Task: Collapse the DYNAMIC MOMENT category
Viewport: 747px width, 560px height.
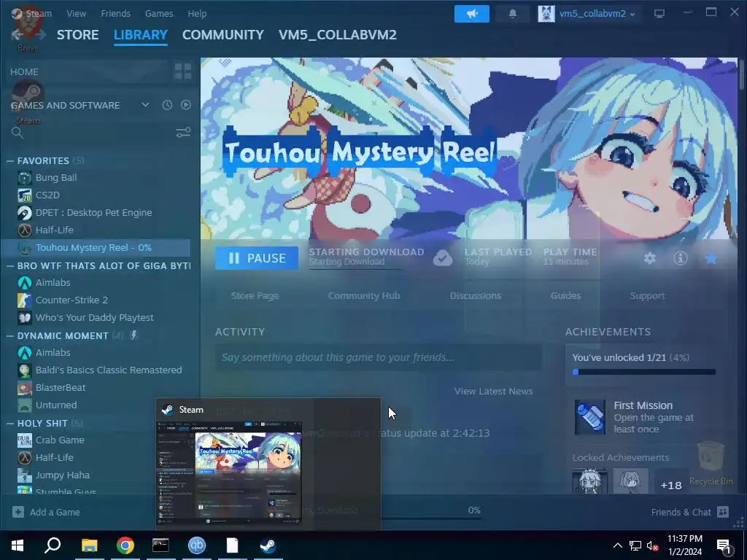Action: [x=10, y=335]
